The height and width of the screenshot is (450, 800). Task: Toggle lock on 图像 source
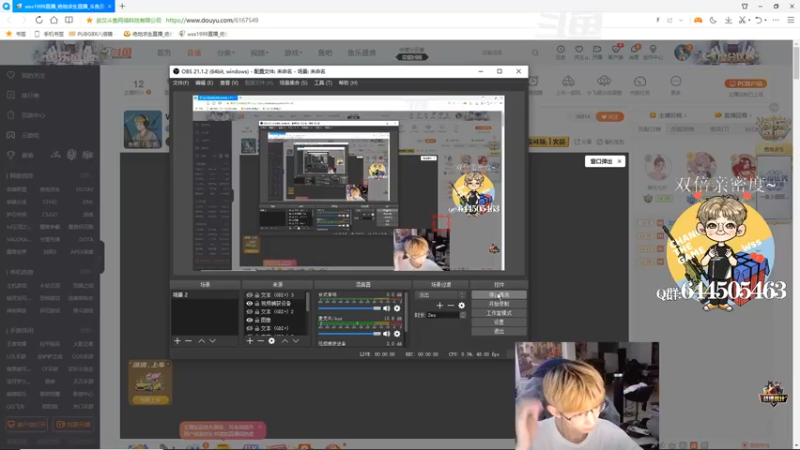(257, 320)
